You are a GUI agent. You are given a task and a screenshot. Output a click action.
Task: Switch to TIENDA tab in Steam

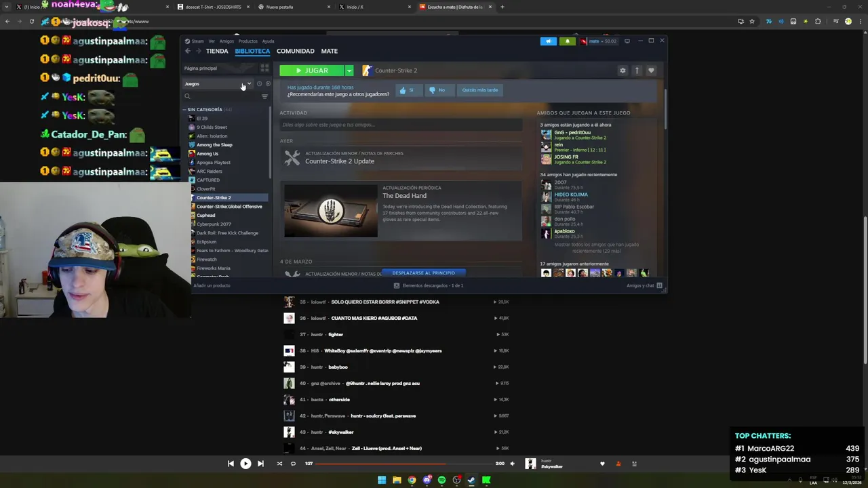click(x=217, y=51)
